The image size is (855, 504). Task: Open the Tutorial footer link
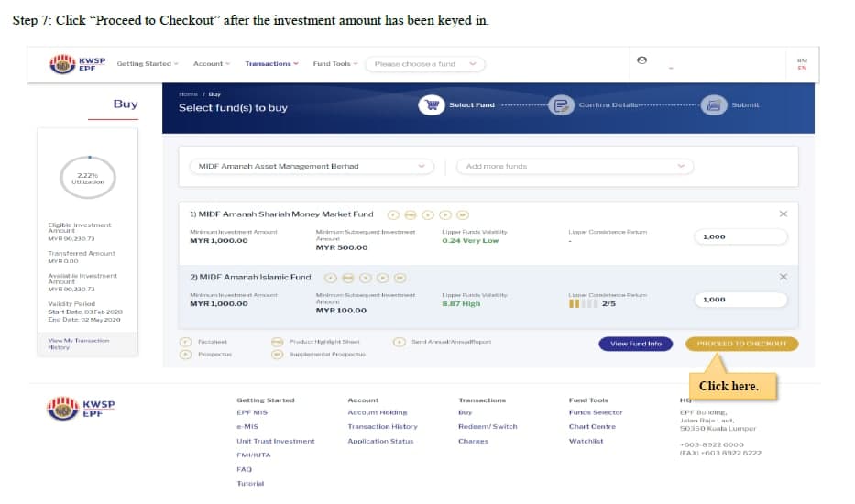tap(250, 483)
